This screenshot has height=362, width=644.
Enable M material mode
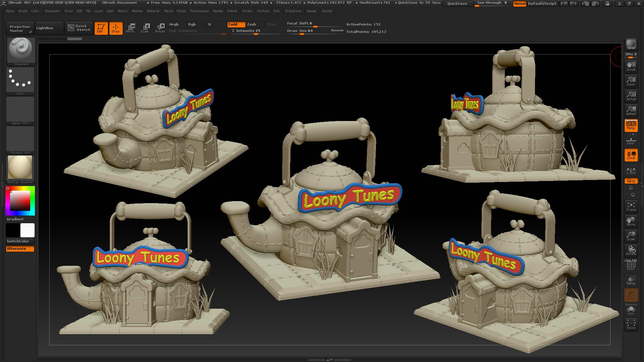point(216,24)
